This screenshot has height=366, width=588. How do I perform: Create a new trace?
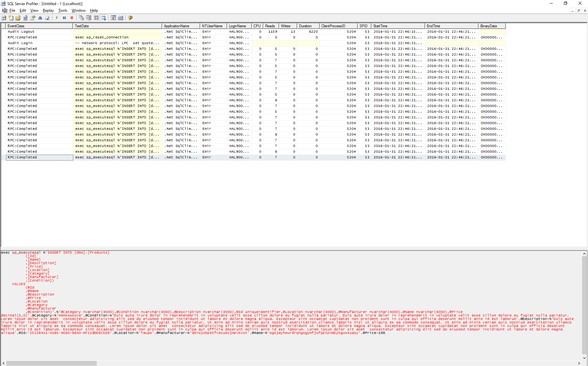(4, 18)
